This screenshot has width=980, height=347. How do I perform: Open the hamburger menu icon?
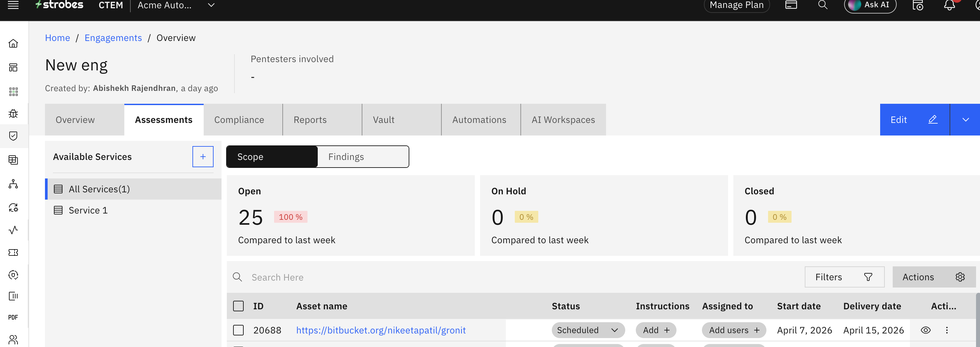point(13,5)
